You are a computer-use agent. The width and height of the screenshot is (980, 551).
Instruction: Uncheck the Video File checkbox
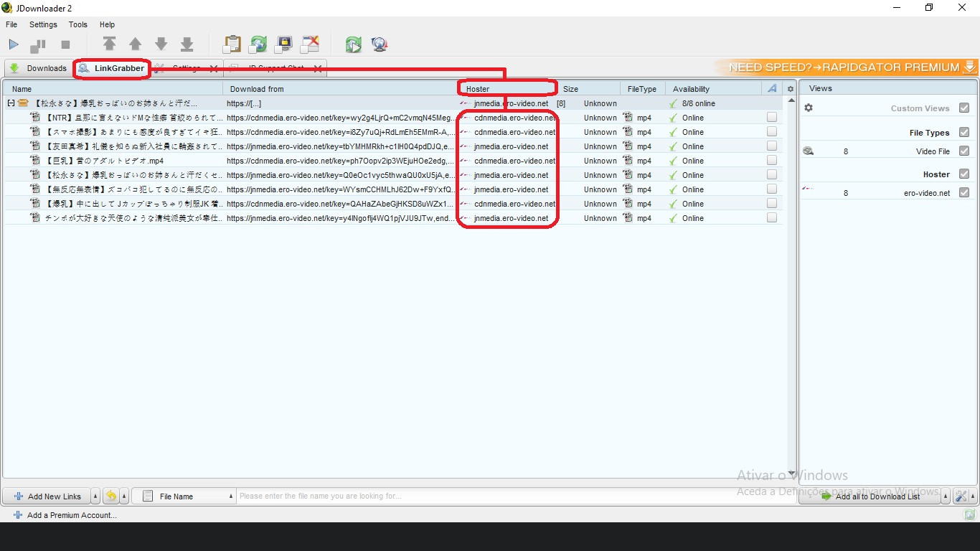(x=964, y=151)
